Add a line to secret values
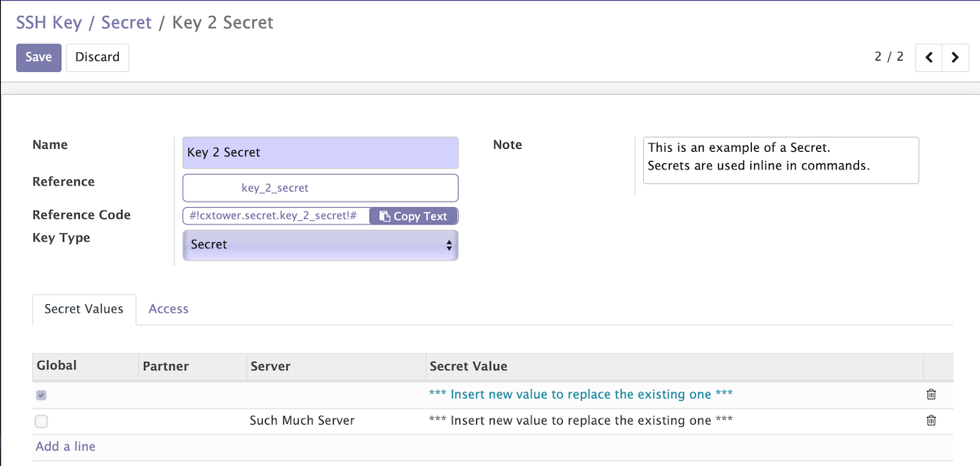This screenshot has height=466, width=980. pyautogui.click(x=66, y=446)
